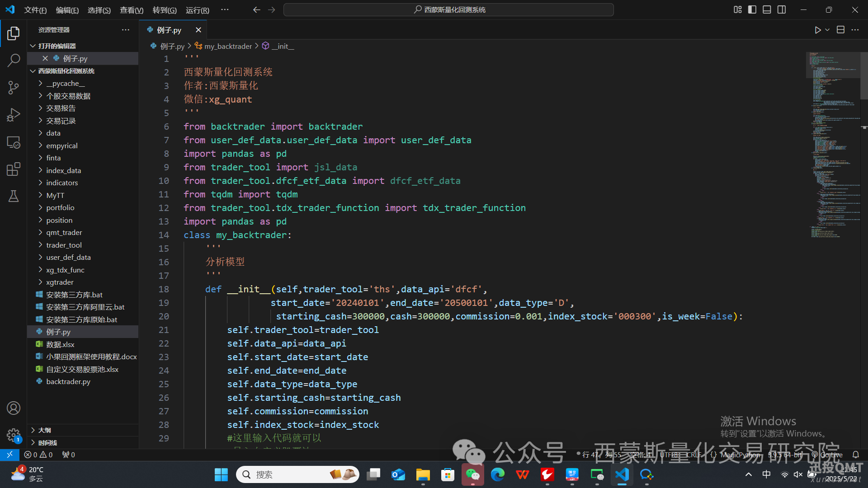Collapse the 西蒙斯量化回测系统 folder section
Viewport: 868px width, 488px height.
[83, 71]
